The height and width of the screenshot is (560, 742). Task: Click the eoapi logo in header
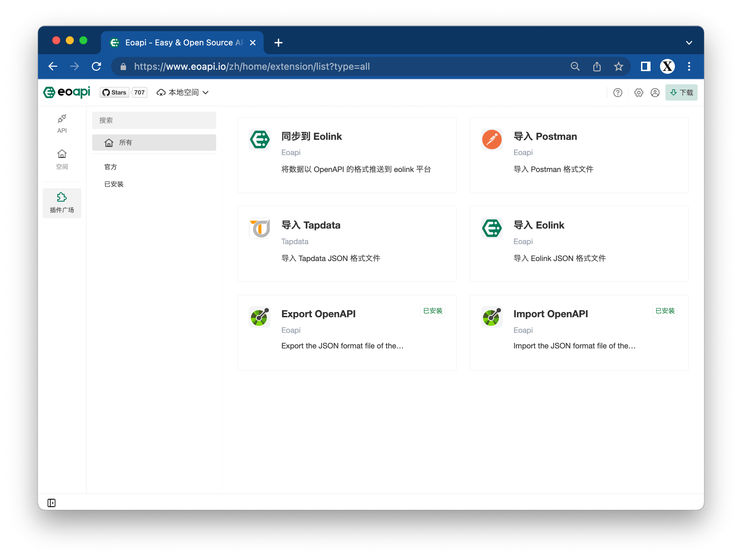coord(67,92)
